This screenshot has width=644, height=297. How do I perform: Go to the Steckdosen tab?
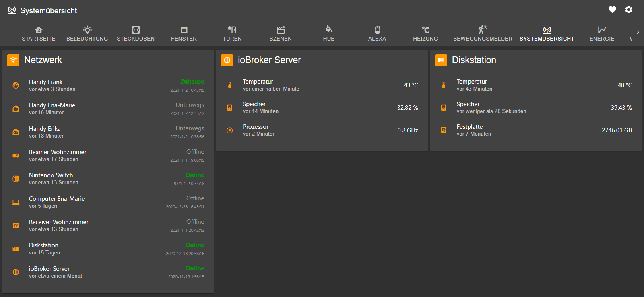point(136,34)
